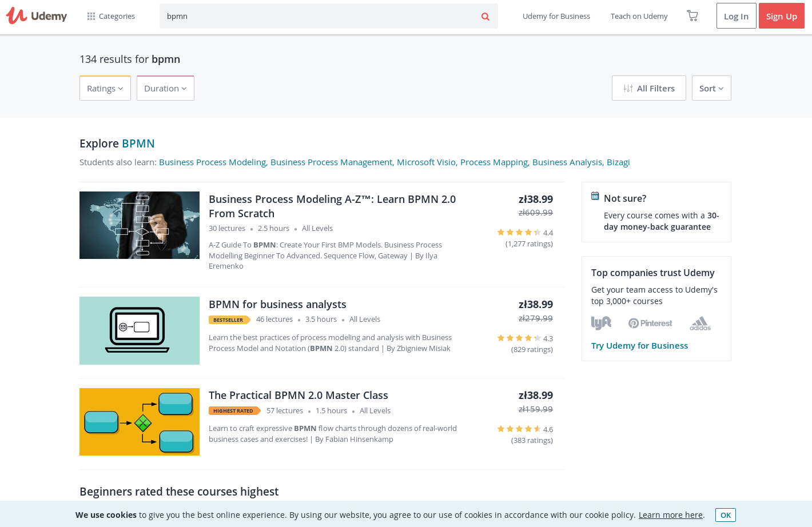Screen dimensions: 812x527
Task: Click the (383 ratings) text
Action: (532, 441)
